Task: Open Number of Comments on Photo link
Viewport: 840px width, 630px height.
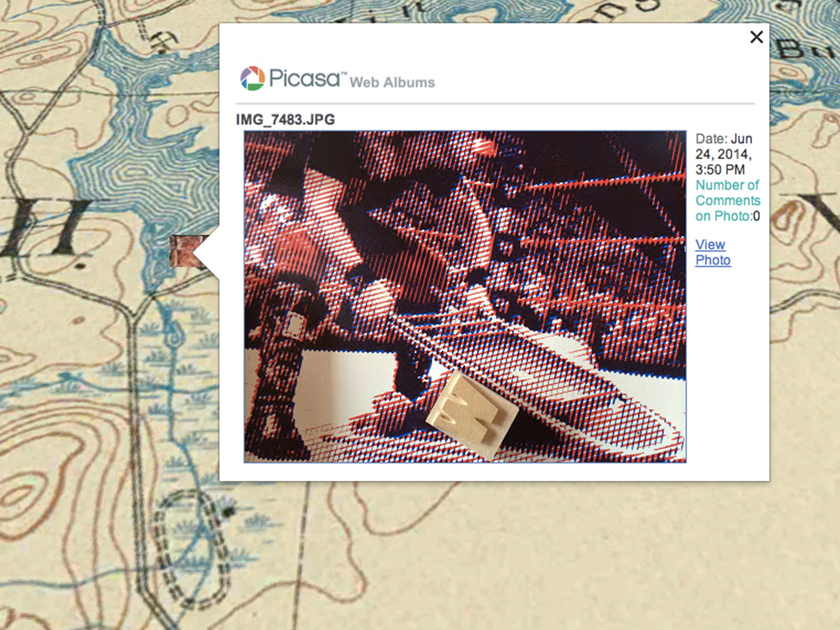Action: coord(728,200)
